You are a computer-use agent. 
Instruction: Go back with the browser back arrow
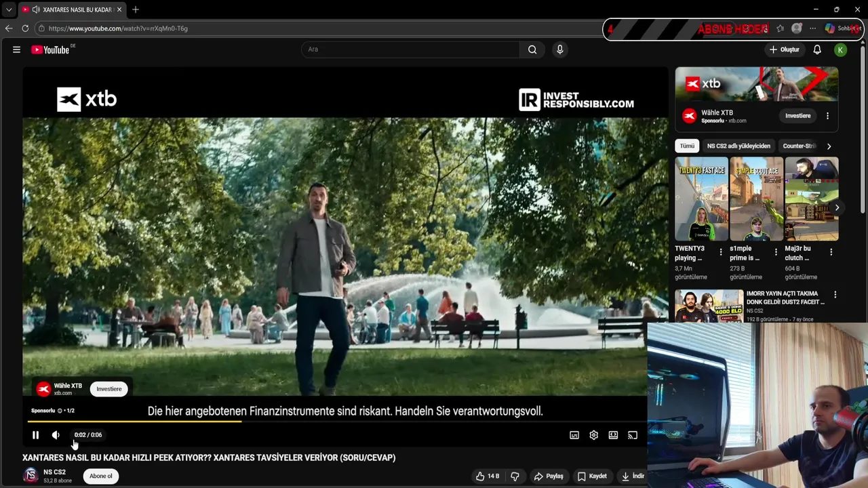pos(9,28)
